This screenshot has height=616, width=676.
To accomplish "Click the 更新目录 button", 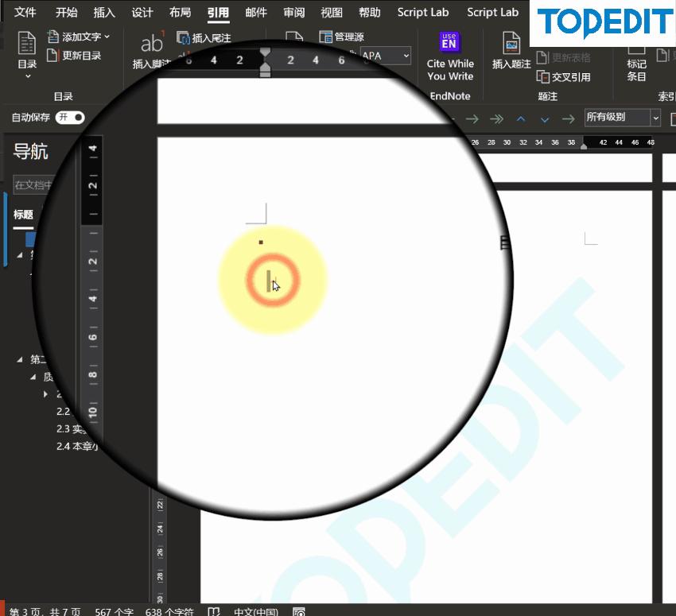I will 74,56.
